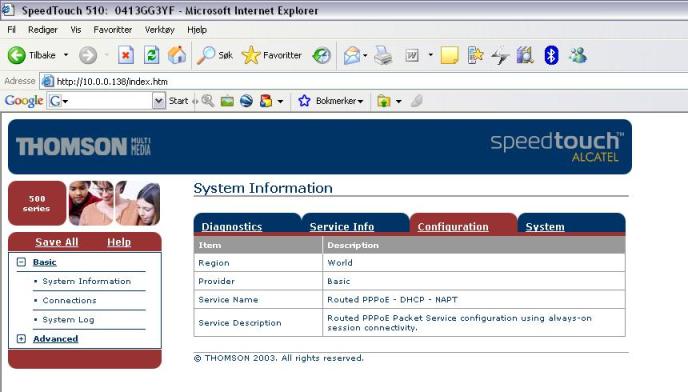This screenshot has height=392, width=688.
Task: Open Favoritter star icon
Action: tap(251, 55)
